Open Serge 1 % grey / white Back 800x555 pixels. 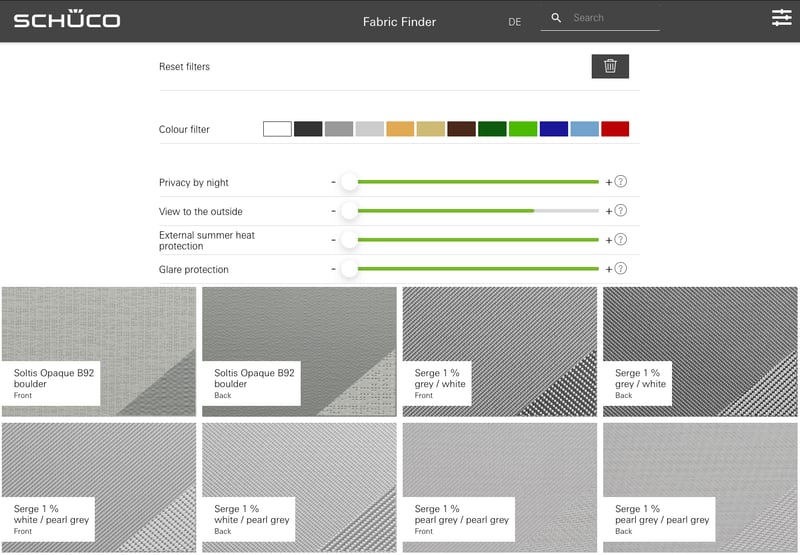point(700,351)
